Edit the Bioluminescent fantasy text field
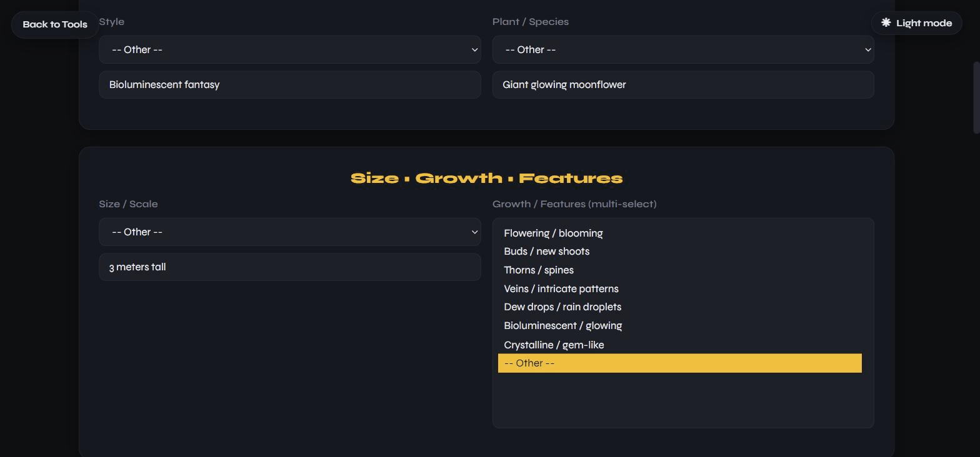The height and width of the screenshot is (457, 980). [290, 84]
